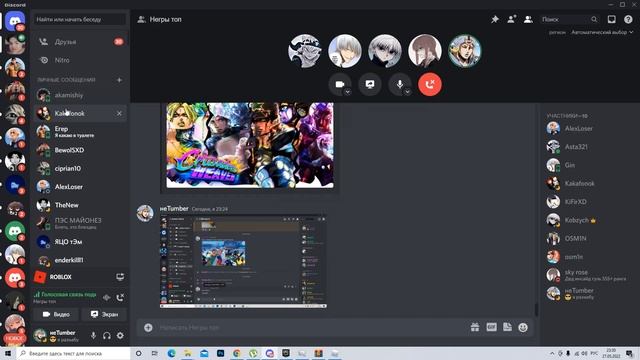Screen dimensions: 640x360
Task: Mute microphone in call controls
Action: tap(400, 84)
